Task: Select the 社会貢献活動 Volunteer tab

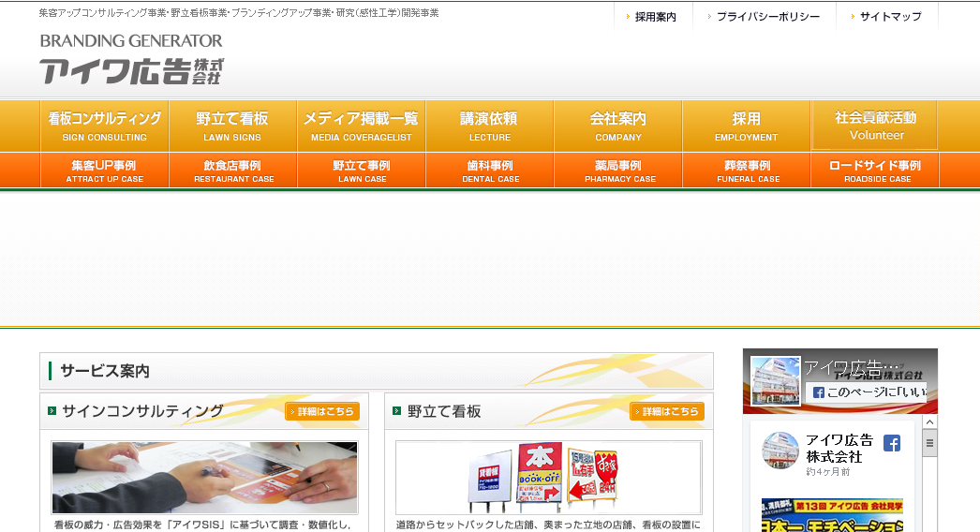Action: tap(875, 126)
